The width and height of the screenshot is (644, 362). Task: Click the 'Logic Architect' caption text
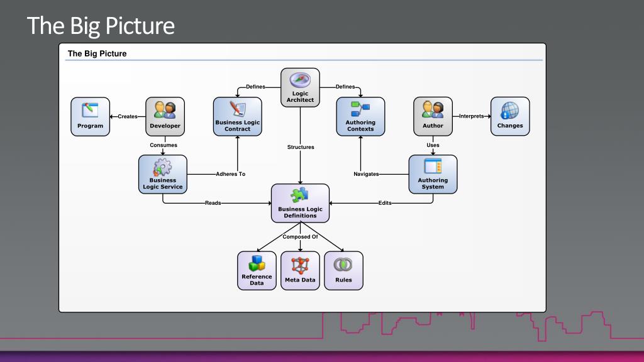pyautogui.click(x=300, y=97)
